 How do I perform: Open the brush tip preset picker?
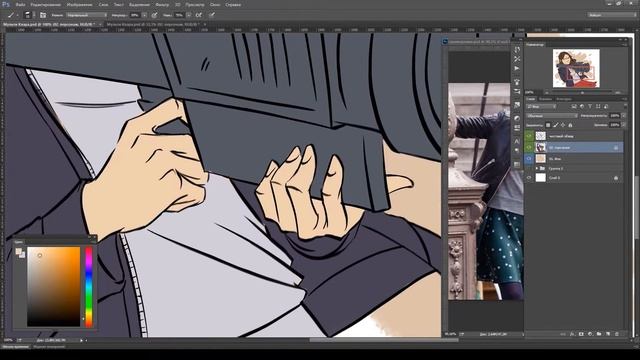(27, 15)
